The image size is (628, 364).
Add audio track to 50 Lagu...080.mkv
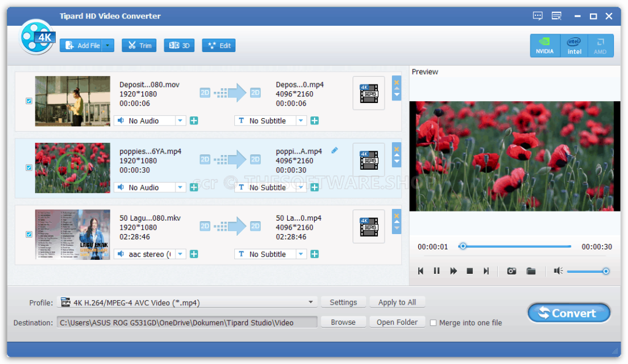point(194,254)
